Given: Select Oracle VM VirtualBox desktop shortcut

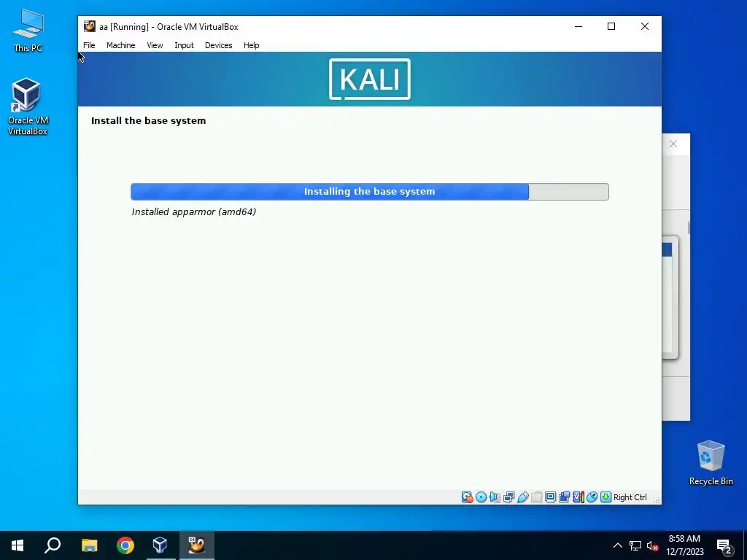Looking at the screenshot, I should (x=28, y=106).
